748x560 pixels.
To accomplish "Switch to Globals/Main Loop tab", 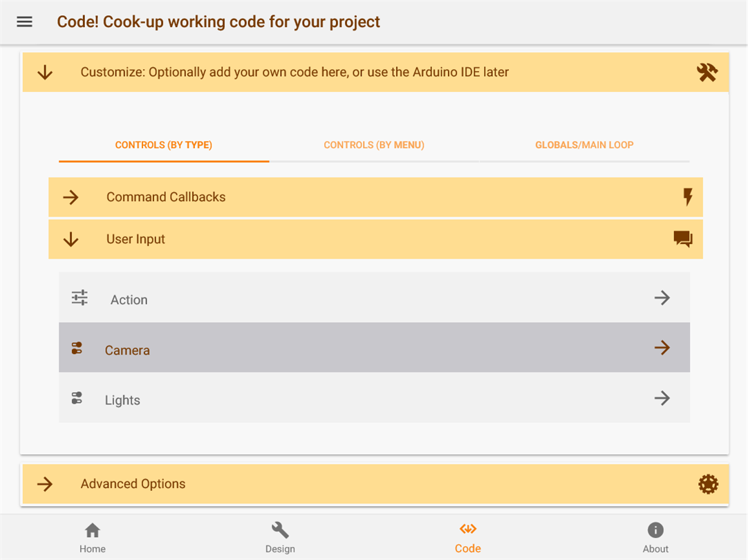I will (x=584, y=145).
